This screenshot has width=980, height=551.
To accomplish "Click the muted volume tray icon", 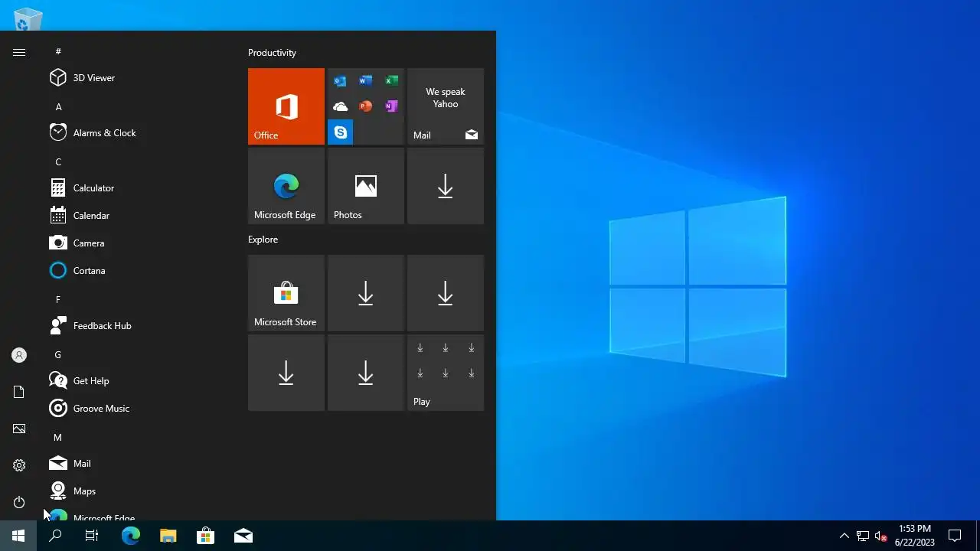I will point(880,536).
